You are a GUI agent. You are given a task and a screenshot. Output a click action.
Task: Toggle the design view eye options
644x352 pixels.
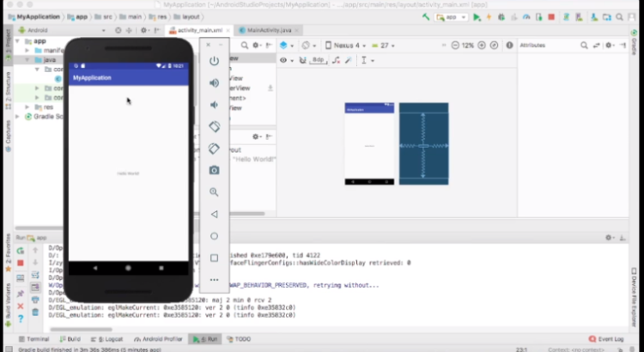tap(284, 60)
